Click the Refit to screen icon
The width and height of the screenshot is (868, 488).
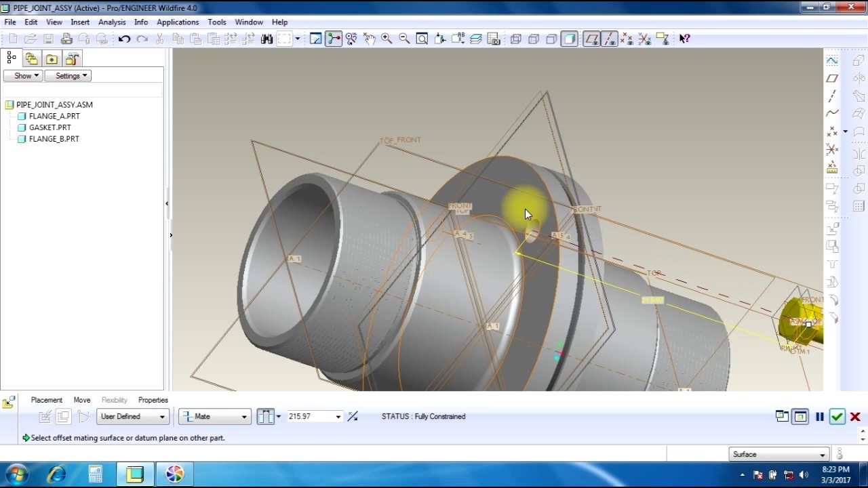pos(422,39)
